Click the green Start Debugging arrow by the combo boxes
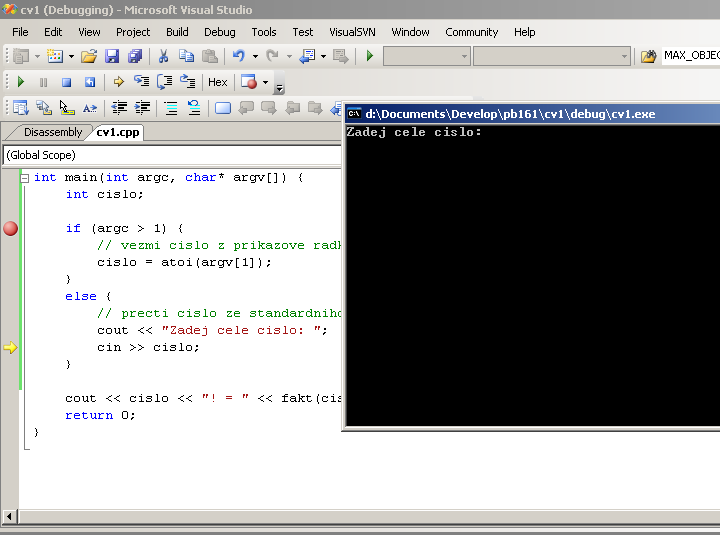This screenshot has height=535, width=720. coord(370,56)
